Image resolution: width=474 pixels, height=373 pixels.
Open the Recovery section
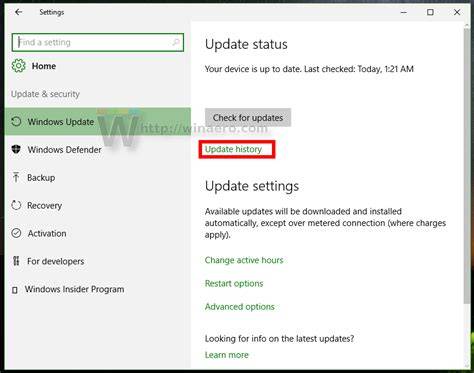click(x=98, y=205)
